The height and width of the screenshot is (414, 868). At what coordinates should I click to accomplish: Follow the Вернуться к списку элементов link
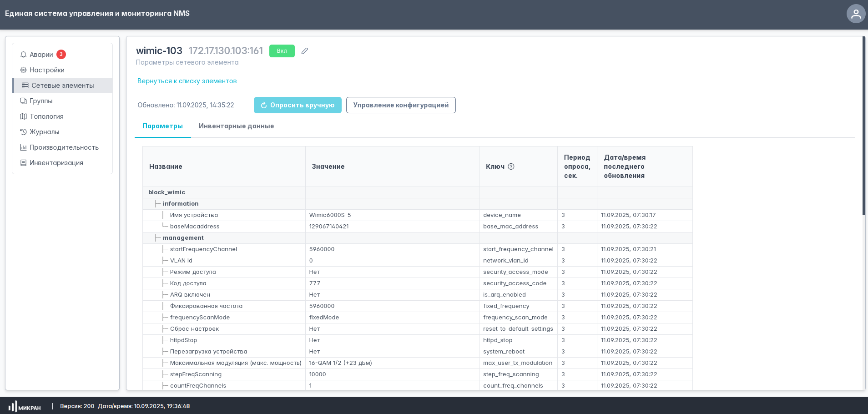point(187,81)
